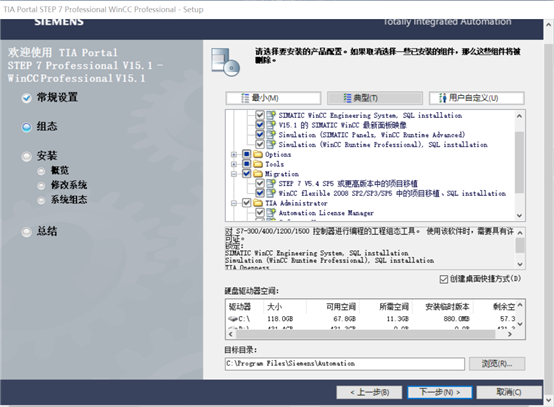Click the icon beside STEP 7 V5.4 SP5 项目移植
Image resolution: width=554 pixels, height=407 pixels.
(271, 183)
